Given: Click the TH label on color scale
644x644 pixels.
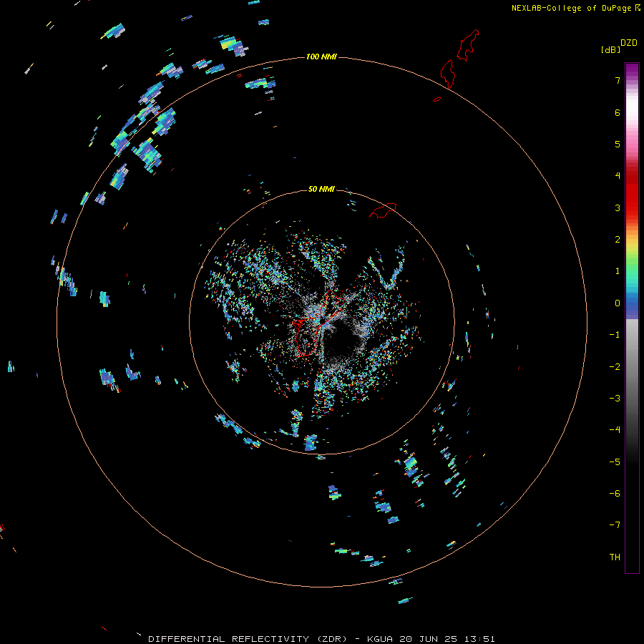Looking at the screenshot, I should tap(615, 557).
